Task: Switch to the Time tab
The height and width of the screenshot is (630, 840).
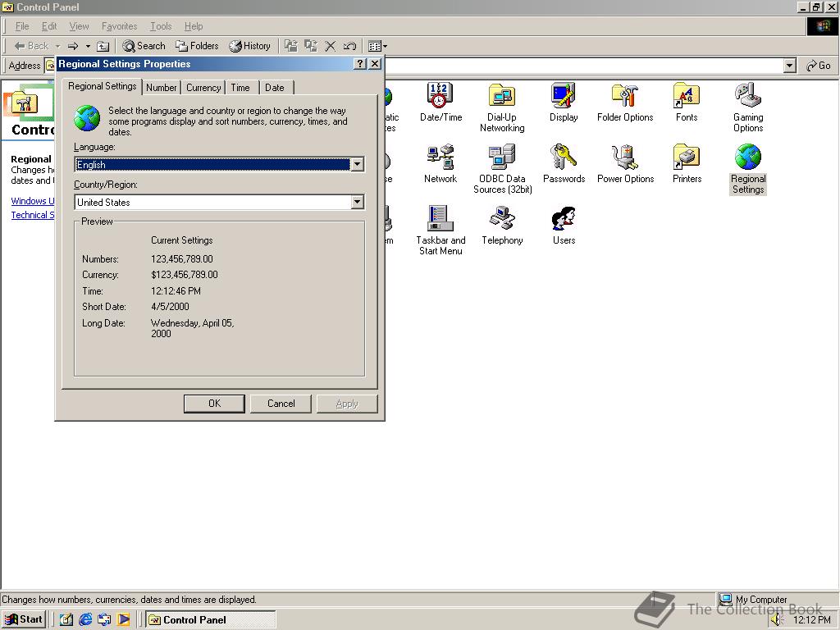Action: coord(240,87)
